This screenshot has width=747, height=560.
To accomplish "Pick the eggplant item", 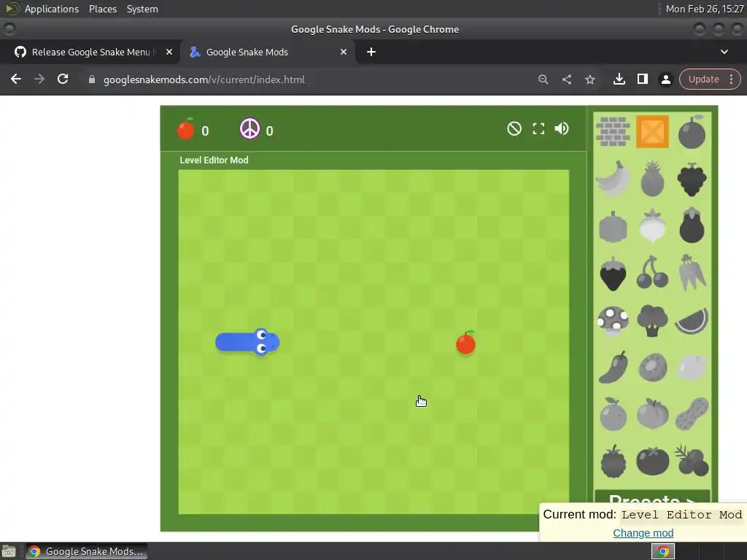I will point(692,225).
